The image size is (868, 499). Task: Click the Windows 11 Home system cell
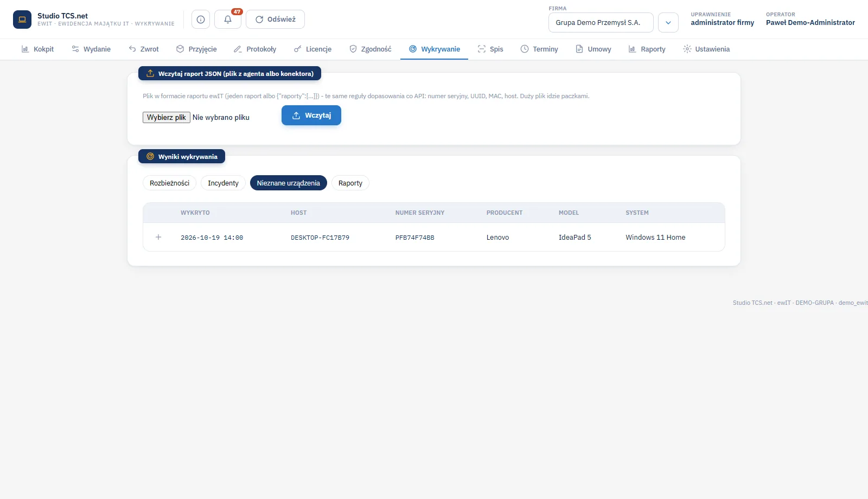655,238
